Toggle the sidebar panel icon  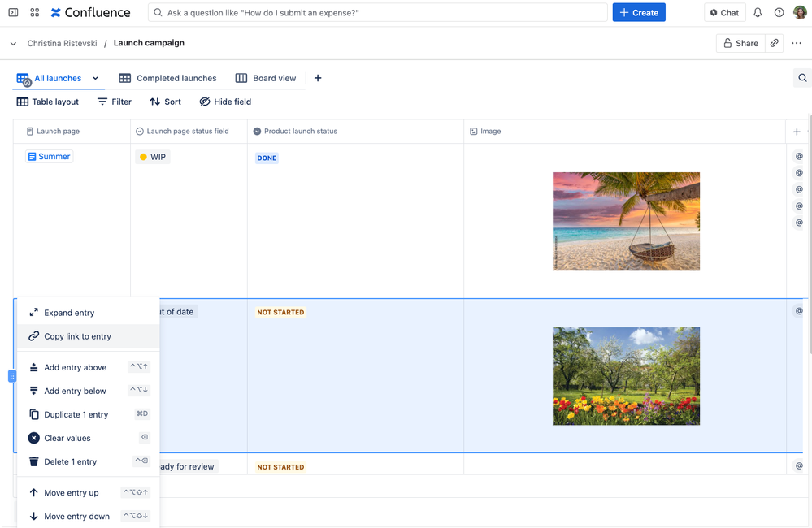(x=14, y=12)
